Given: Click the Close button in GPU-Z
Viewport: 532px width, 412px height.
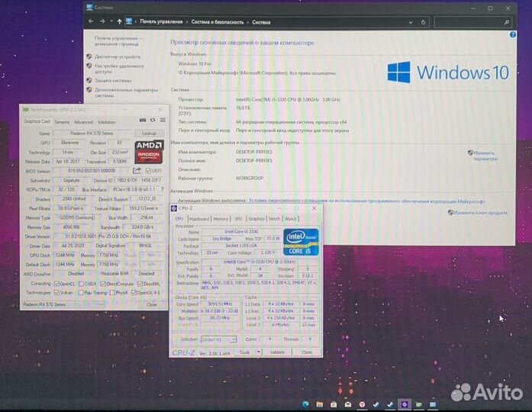Looking at the screenshot, I should 152,304.
